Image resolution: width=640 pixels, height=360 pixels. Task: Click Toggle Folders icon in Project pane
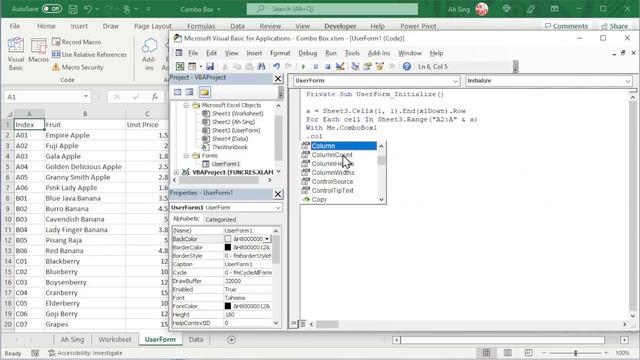tap(204, 92)
